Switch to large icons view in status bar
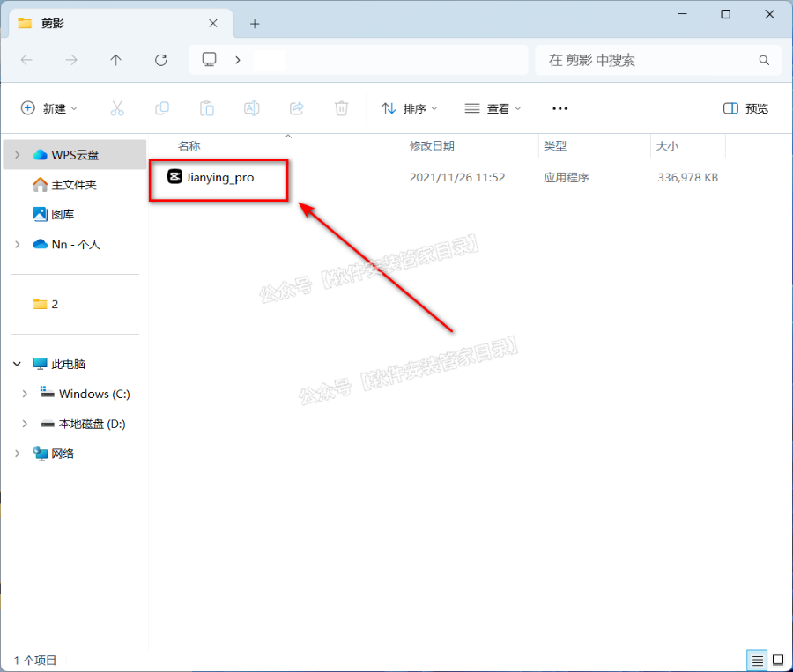This screenshot has width=793, height=672. point(778,661)
